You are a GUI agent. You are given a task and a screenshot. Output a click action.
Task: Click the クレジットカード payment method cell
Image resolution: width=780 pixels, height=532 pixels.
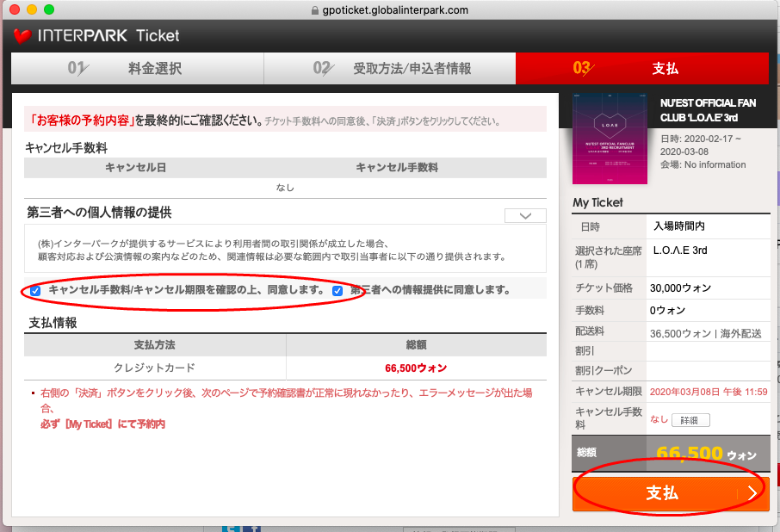tap(155, 368)
